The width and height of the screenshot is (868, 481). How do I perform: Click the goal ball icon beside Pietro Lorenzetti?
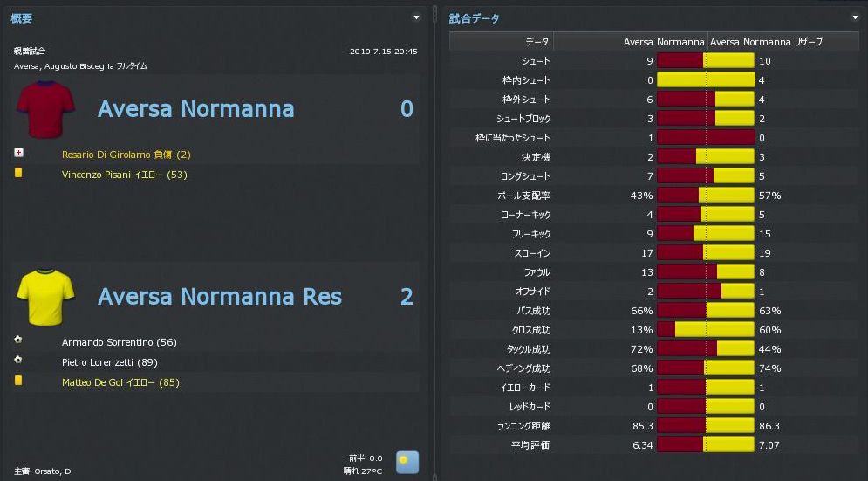18,361
